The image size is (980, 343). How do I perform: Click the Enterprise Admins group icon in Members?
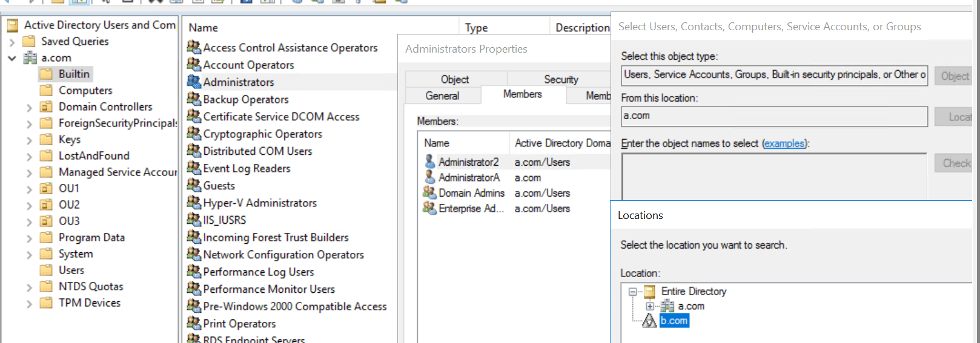(429, 208)
